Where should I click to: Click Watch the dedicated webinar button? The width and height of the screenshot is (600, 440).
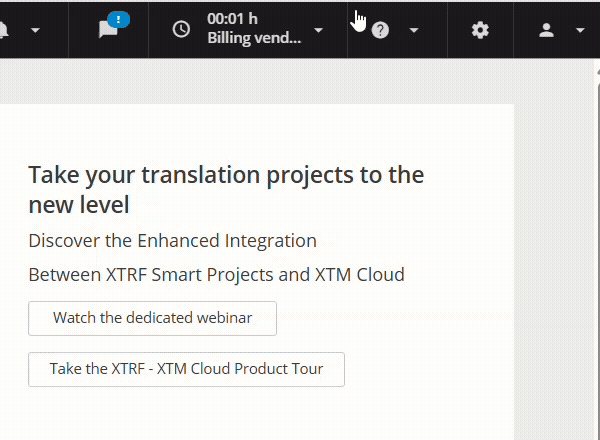[x=152, y=318]
